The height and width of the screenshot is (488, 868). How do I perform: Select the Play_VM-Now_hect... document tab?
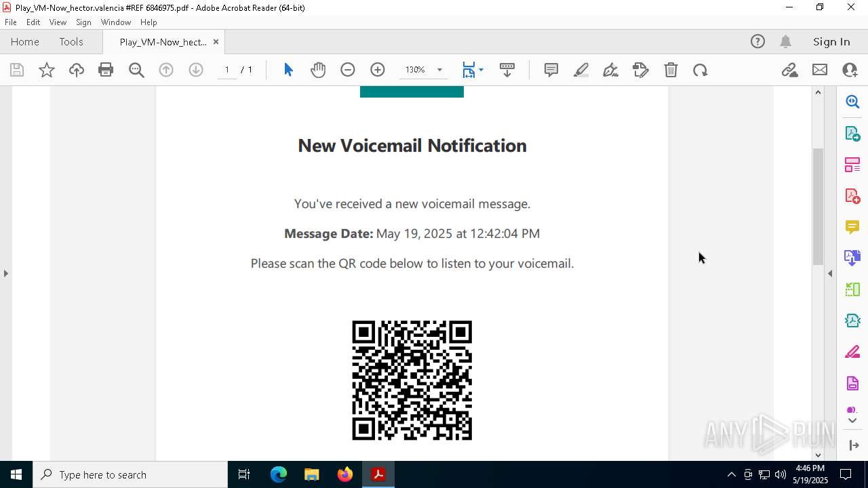click(163, 42)
